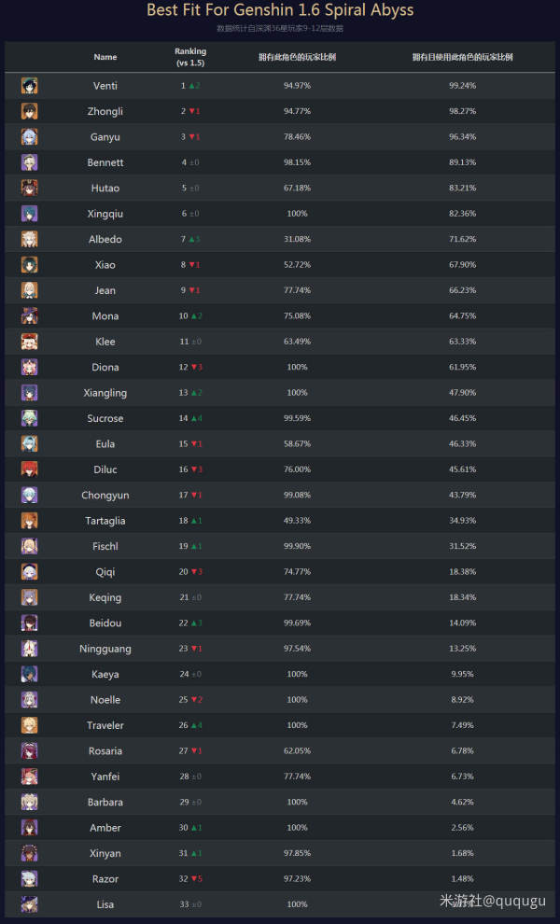Click Xingqiu's name text

105,214
